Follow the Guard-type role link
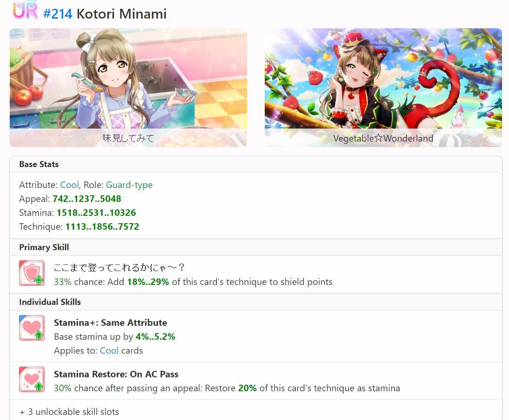The image size is (509, 420). click(x=129, y=185)
